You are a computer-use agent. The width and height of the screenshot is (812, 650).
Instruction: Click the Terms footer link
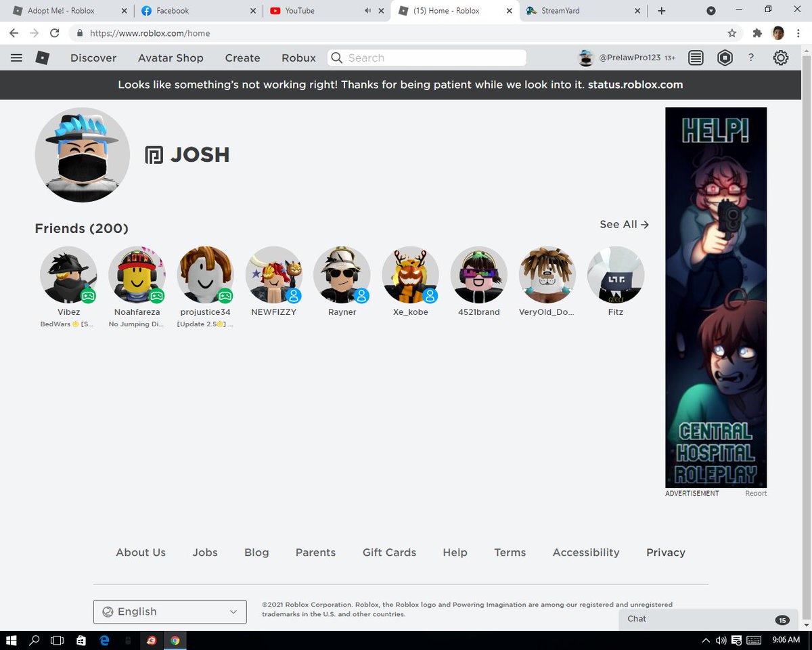click(510, 552)
